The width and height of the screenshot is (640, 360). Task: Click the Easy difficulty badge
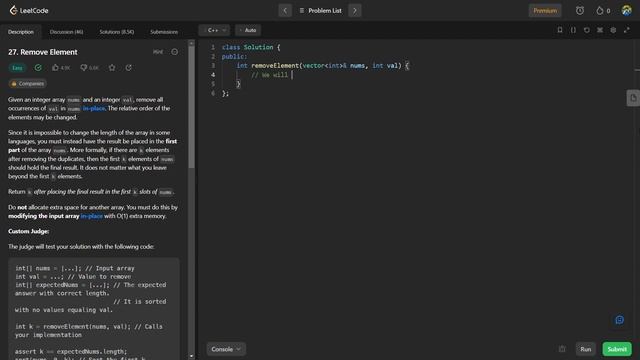[x=17, y=68]
